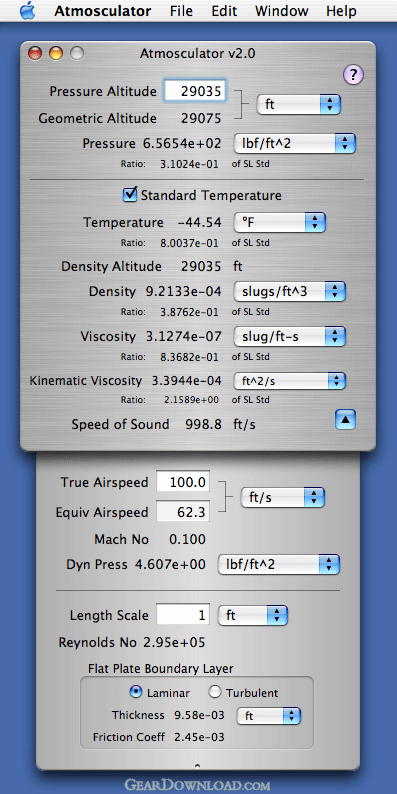Image resolution: width=397 pixels, height=794 pixels.
Task: Click the True Airspeed input field
Action: pyautogui.click(x=183, y=482)
